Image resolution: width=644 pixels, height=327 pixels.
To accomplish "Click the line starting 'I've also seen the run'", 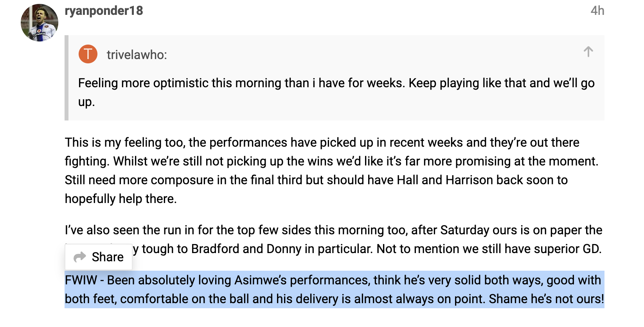I will (333, 230).
